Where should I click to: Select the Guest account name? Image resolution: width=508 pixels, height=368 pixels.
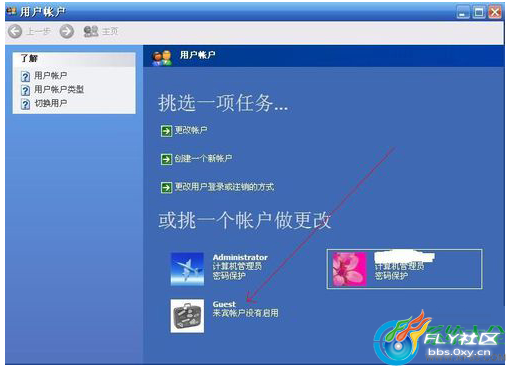click(224, 304)
